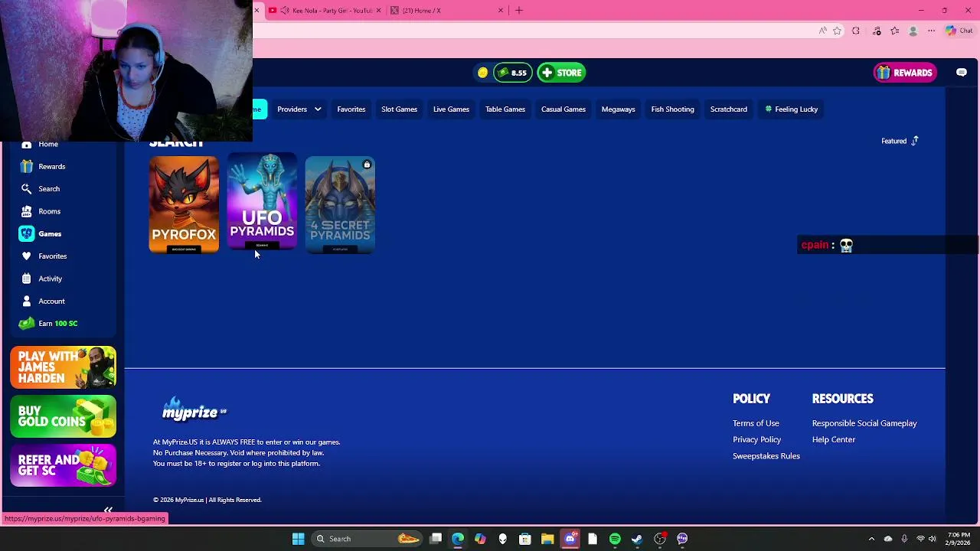
Task: Open Microsoft Edge from taskbar
Action: (x=458, y=539)
